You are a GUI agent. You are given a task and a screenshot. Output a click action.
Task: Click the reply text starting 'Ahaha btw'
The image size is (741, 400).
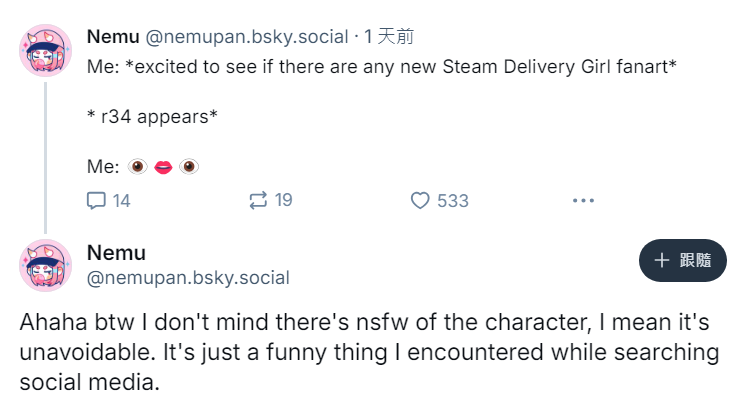(x=370, y=352)
